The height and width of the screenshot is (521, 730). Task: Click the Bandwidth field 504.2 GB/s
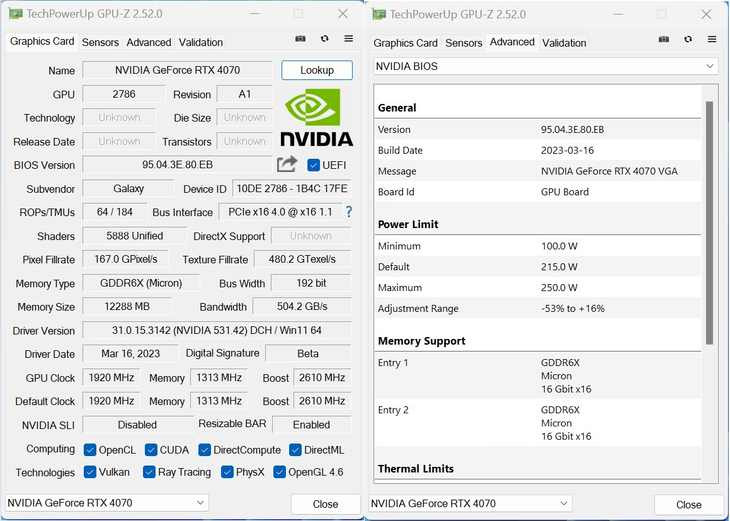coord(302,306)
